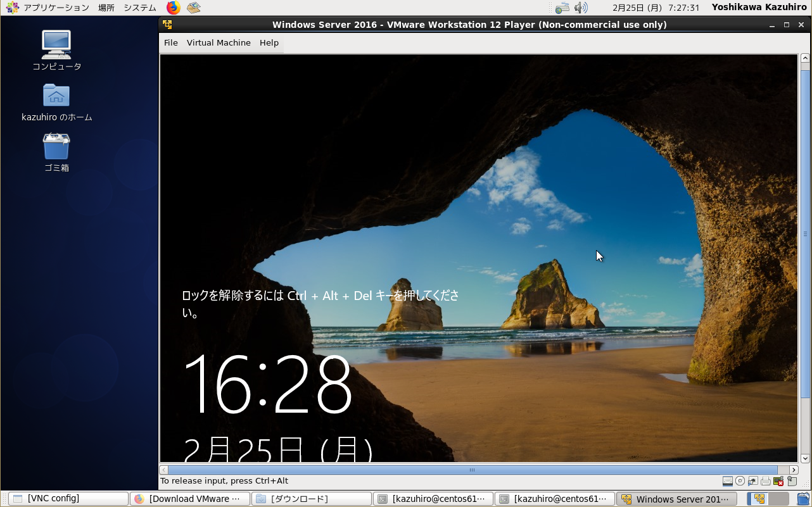Click the horizontal scrollbar under the VM display
This screenshot has width=812, height=507.
472,470
